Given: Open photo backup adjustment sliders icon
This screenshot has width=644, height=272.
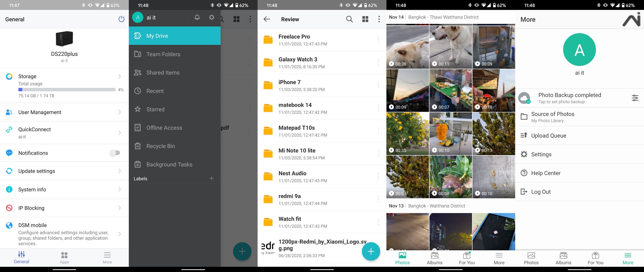Looking at the screenshot, I should pyautogui.click(x=635, y=98).
